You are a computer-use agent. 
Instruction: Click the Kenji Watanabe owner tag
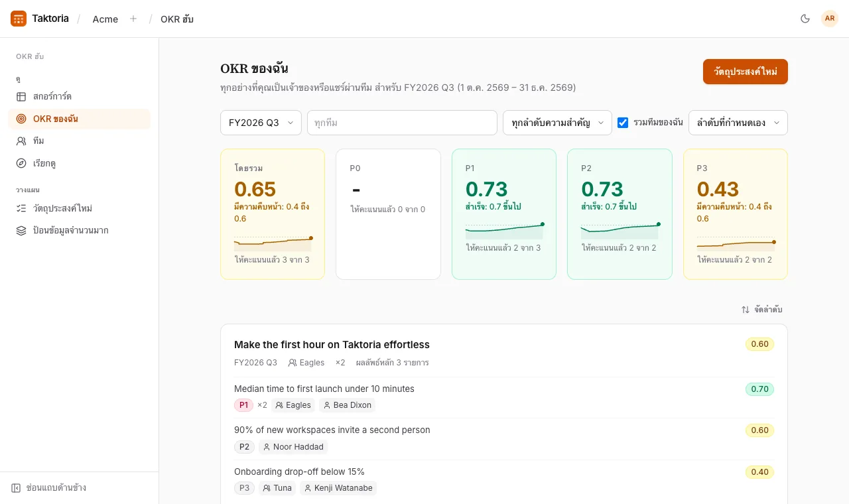click(338, 488)
